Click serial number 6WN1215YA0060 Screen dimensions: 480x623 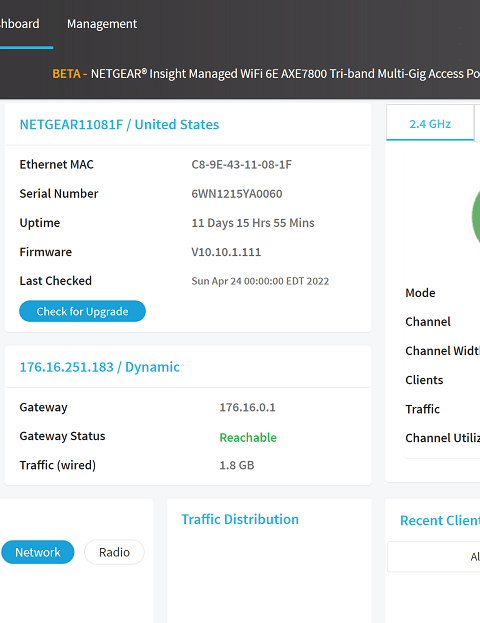coord(237,194)
